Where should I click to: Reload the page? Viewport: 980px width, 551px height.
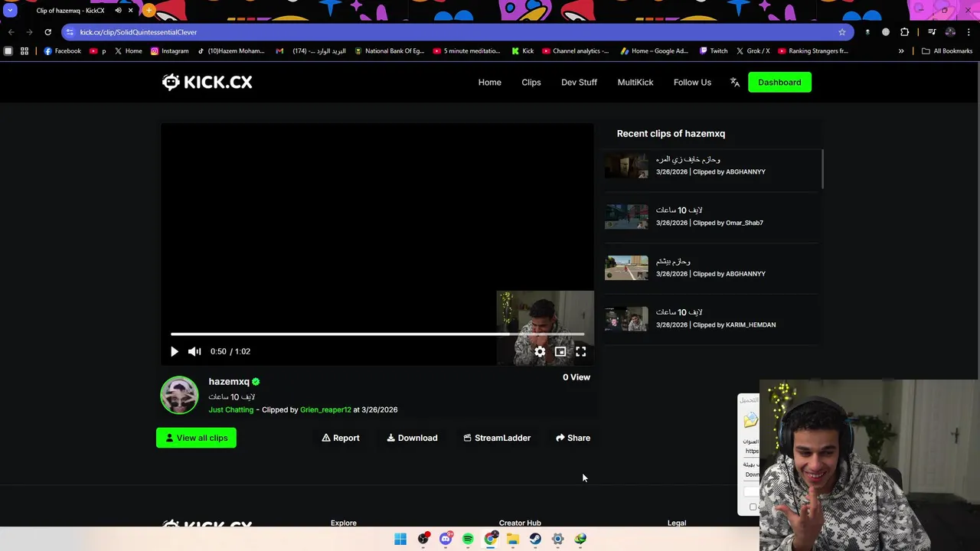tap(47, 32)
